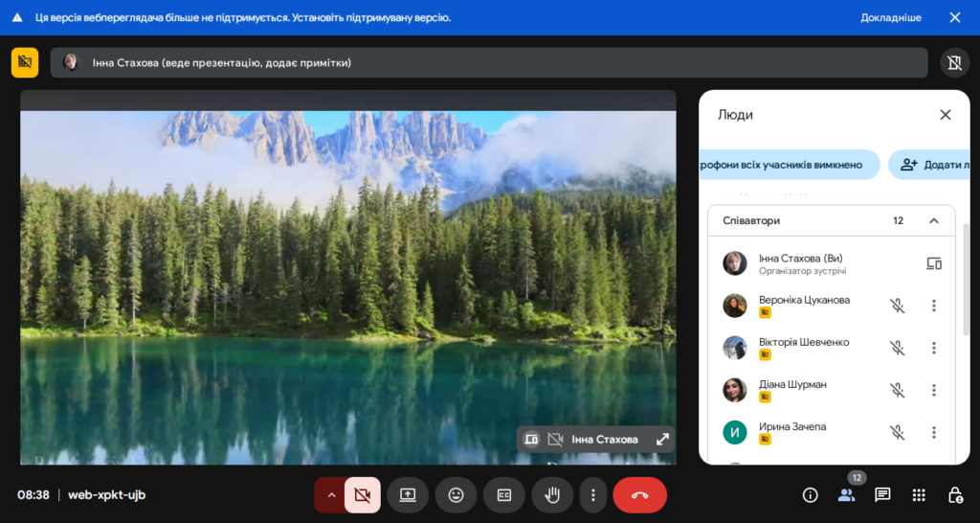Open meeting details info icon
The height and width of the screenshot is (523, 980).
[x=811, y=495]
